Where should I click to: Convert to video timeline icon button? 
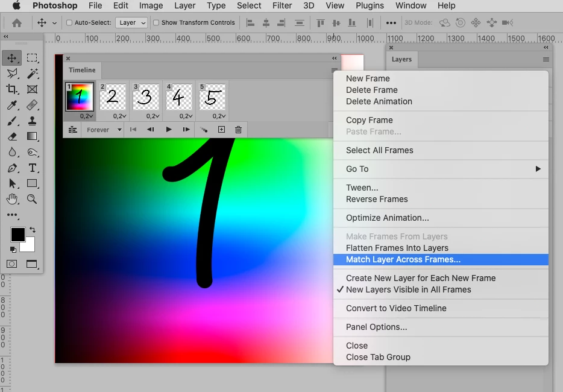coord(72,130)
